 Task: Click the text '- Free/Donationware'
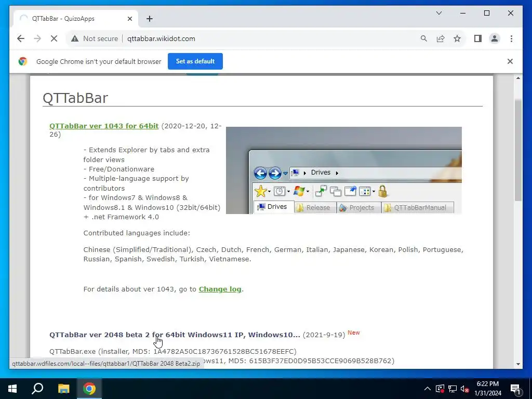(119, 169)
